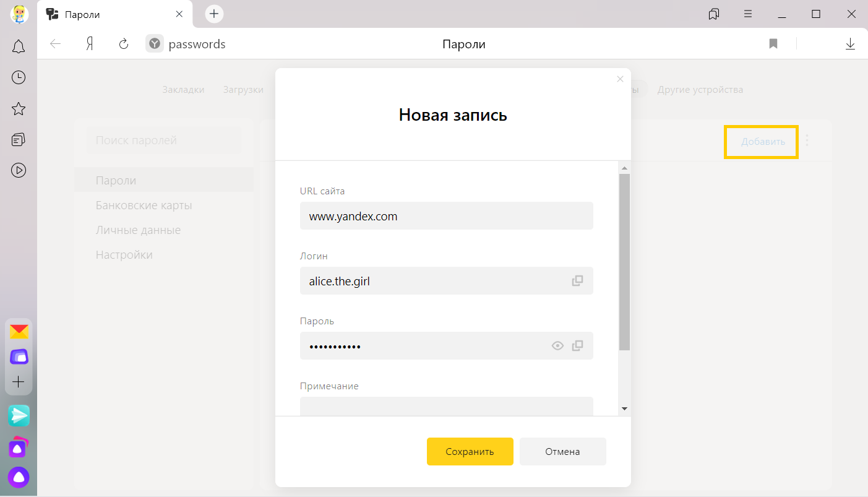Screen dimensions: 868x497
Task: Switch to Закладки tab
Action: [183, 90]
